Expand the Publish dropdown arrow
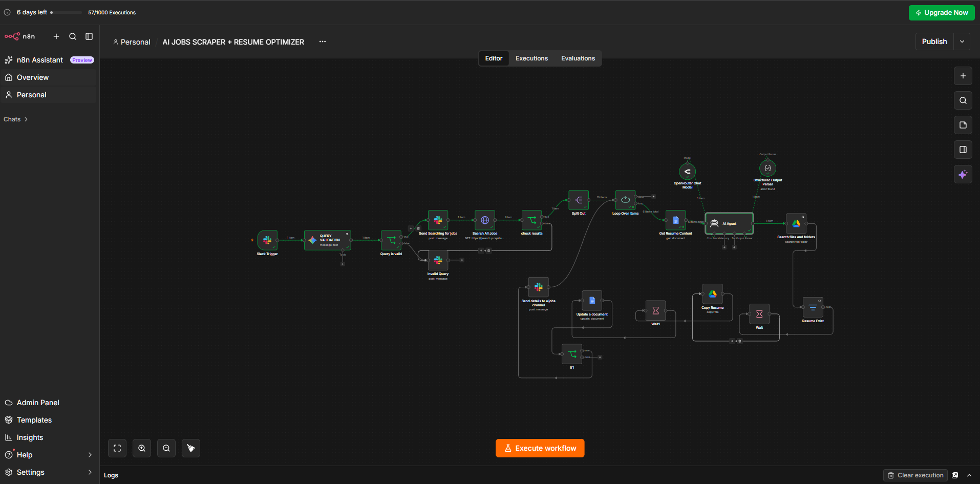This screenshot has width=980, height=484. coord(962,41)
